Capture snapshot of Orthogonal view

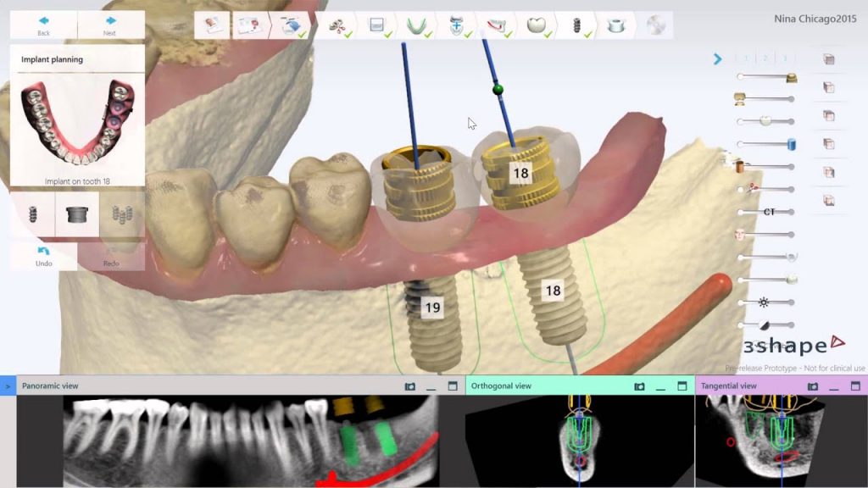point(640,386)
